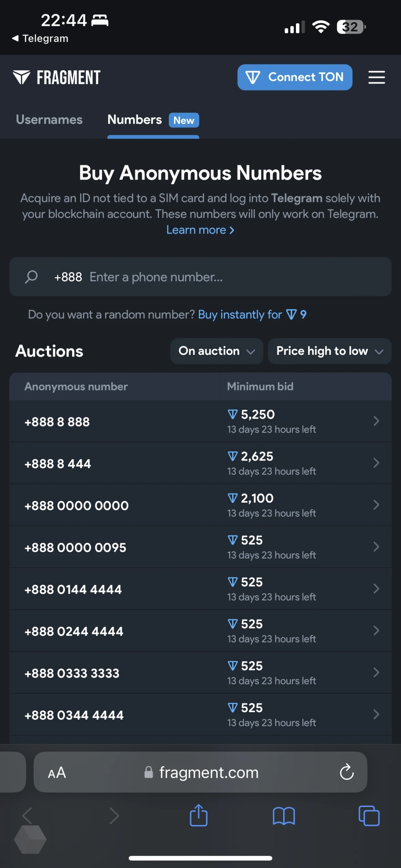This screenshot has width=401, height=868.
Task: Open chevron for +888 0000 0000 row
Action: click(x=376, y=505)
